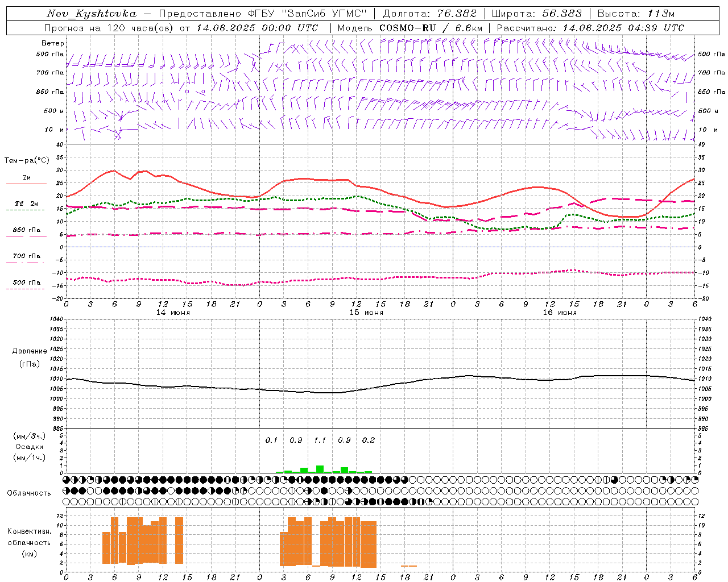Click the 'Широта: 56.383' latitude value
The height and width of the screenshot is (582, 728).
click(536, 14)
